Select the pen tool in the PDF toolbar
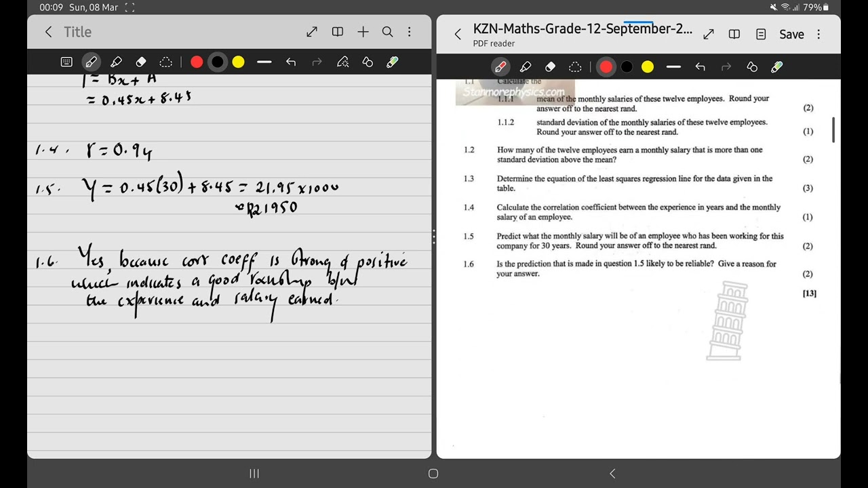 pyautogui.click(x=500, y=66)
